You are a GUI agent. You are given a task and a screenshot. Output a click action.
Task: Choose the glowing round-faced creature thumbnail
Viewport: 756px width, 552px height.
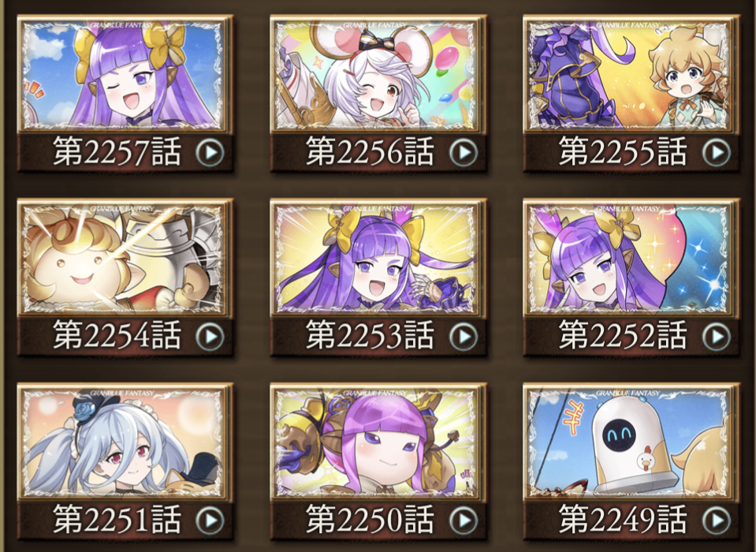click(x=125, y=259)
